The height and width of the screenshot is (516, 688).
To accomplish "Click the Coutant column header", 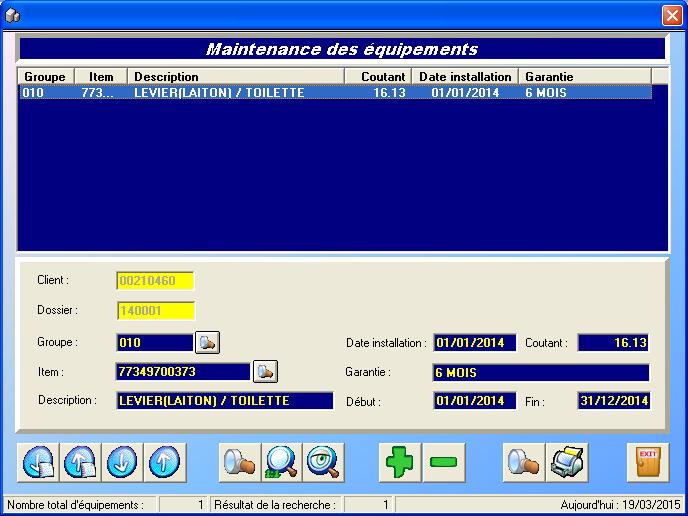I will 378,77.
